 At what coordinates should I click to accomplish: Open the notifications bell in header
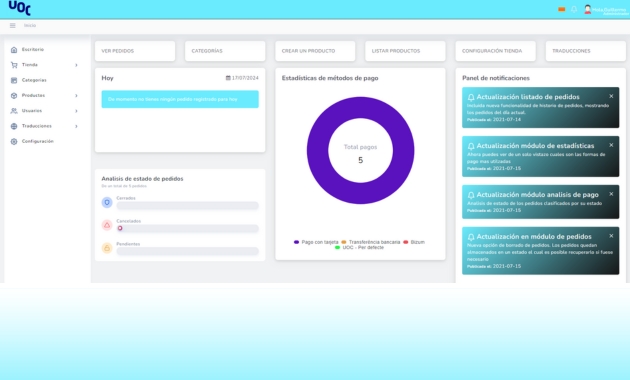[574, 9]
